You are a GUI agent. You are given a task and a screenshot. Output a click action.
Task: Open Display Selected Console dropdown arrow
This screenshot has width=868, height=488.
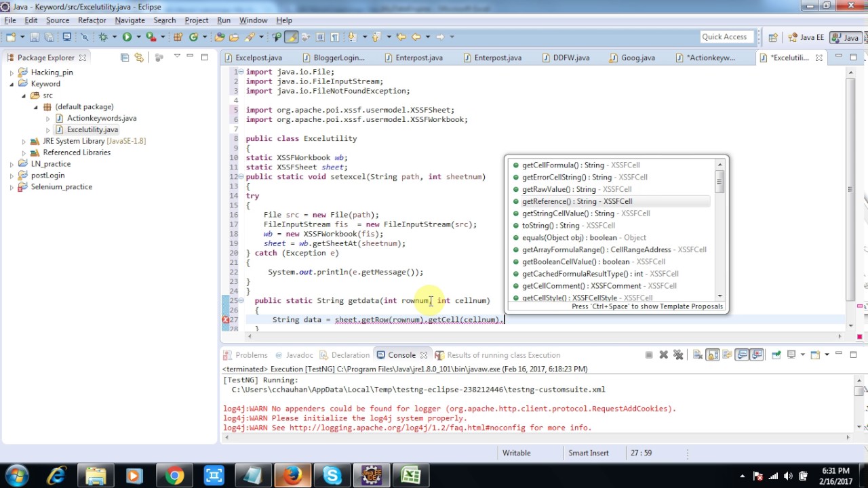[x=802, y=354]
